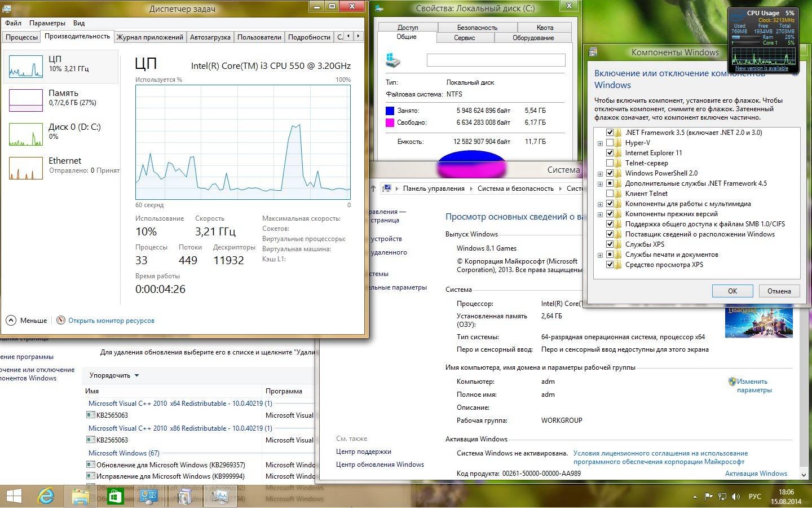Screen dimensions: 812x508
Task: Click the blue Занято color swatch
Action: 390,111
